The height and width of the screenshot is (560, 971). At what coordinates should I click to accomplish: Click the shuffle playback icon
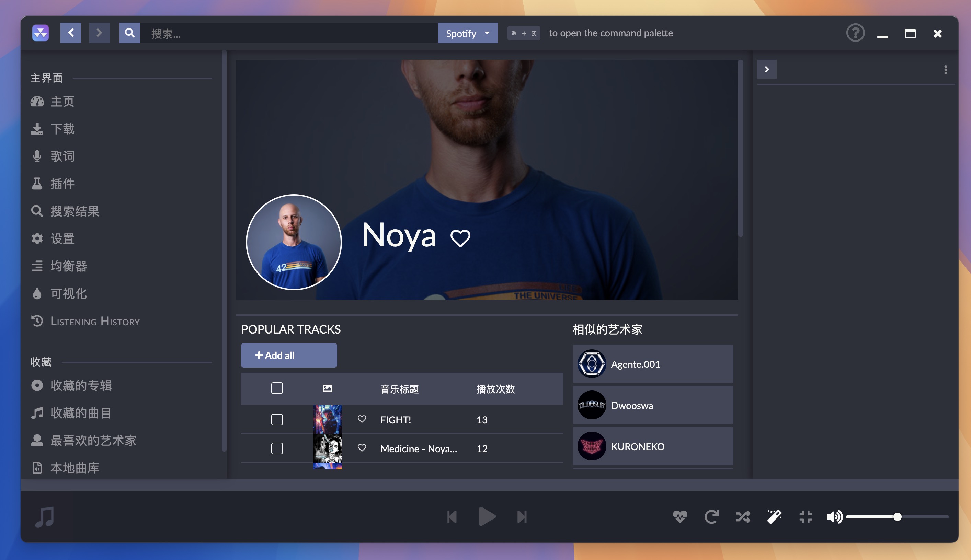pos(743,517)
